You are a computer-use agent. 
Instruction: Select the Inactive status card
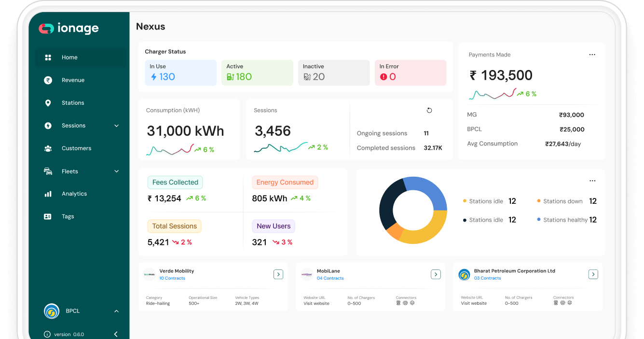334,73
